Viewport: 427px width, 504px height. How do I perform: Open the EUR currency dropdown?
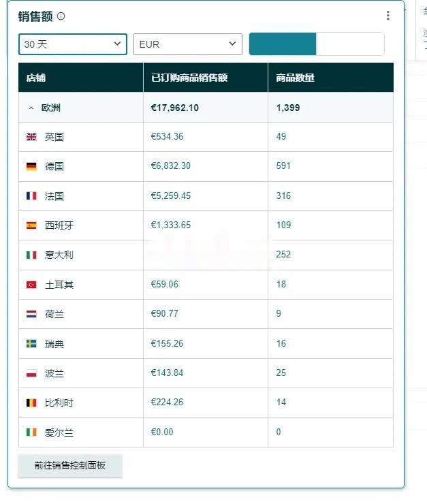coord(188,44)
